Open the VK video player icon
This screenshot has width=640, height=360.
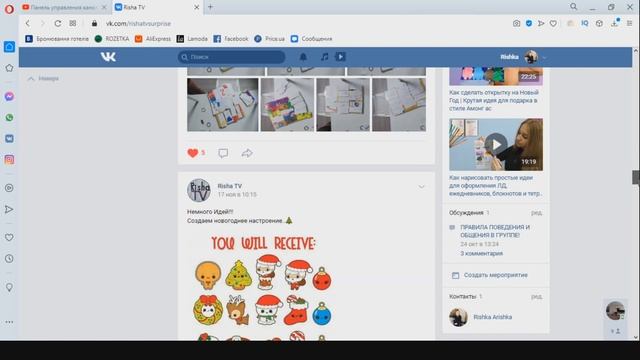coord(340,57)
